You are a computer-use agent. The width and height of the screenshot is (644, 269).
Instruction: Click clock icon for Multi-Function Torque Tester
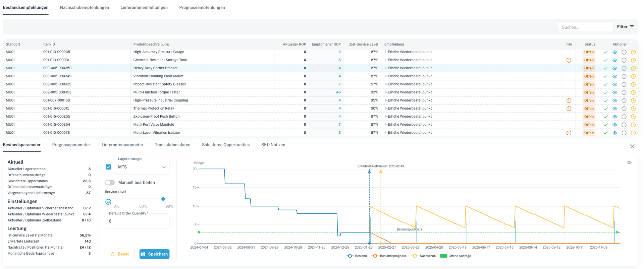tap(633, 92)
